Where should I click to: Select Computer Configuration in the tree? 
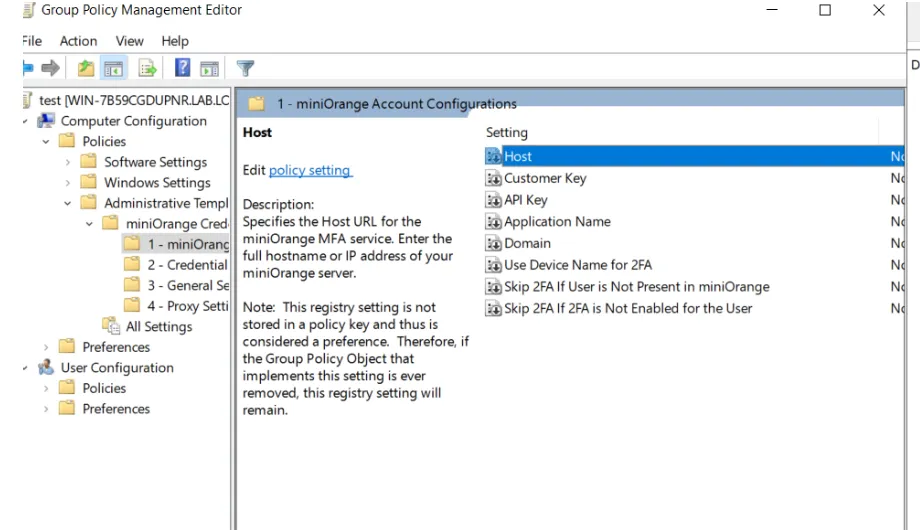(x=134, y=121)
